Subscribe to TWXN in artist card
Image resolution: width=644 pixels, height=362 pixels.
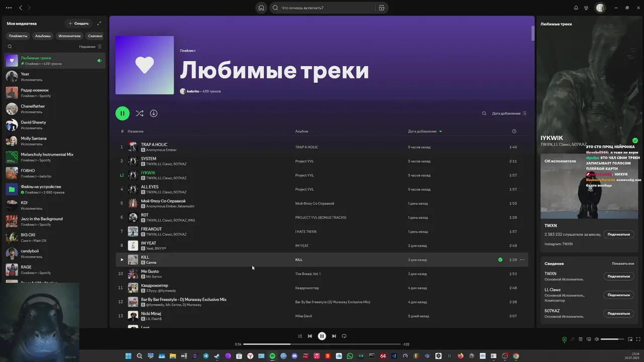coord(618,234)
